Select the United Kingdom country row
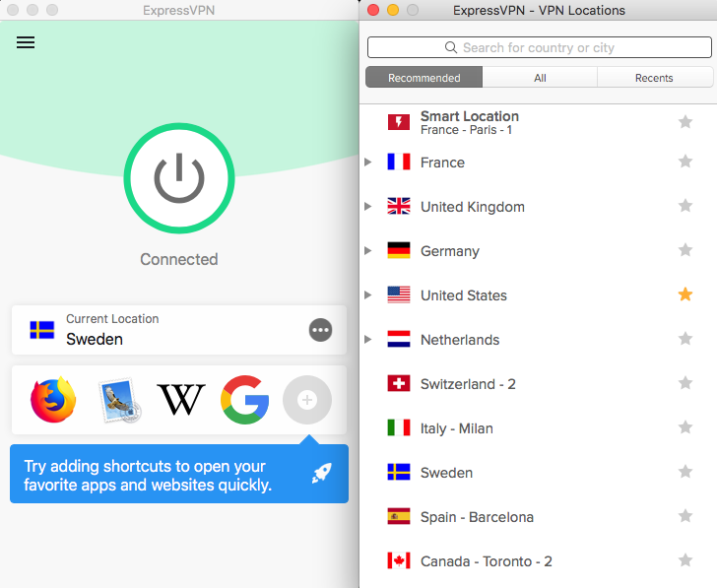 (x=538, y=206)
